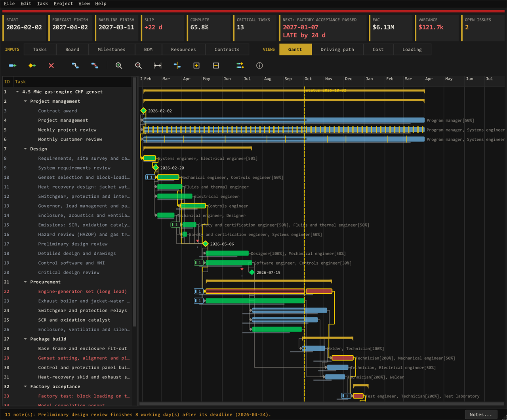Select the Preliminary design review milestone diamond
Viewport: 507px width, 420px height.
pyautogui.click(x=205, y=244)
